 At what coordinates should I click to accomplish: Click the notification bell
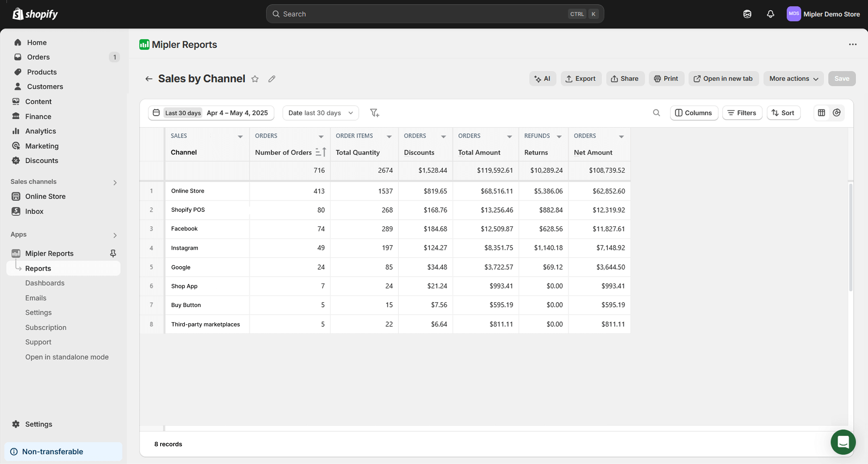(x=770, y=13)
